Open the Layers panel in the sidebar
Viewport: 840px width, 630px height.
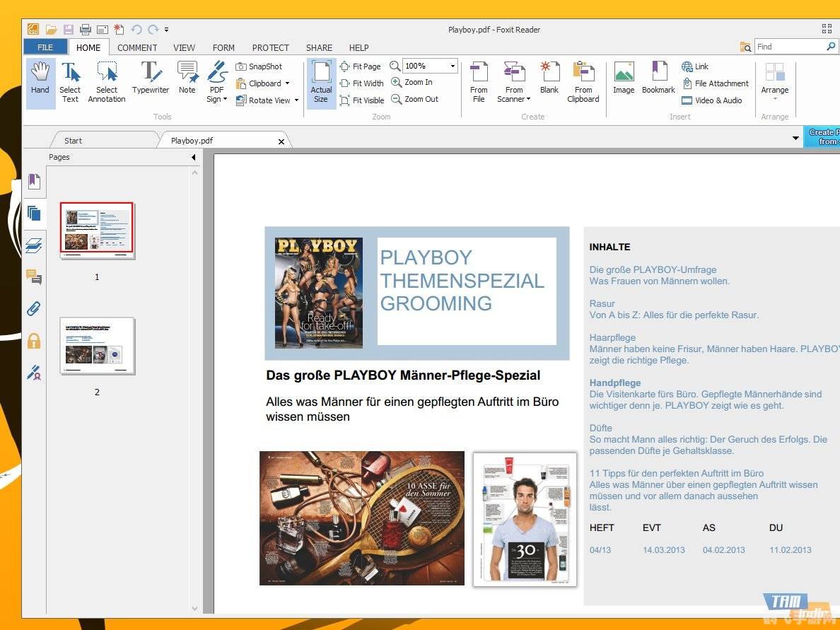click(x=34, y=245)
